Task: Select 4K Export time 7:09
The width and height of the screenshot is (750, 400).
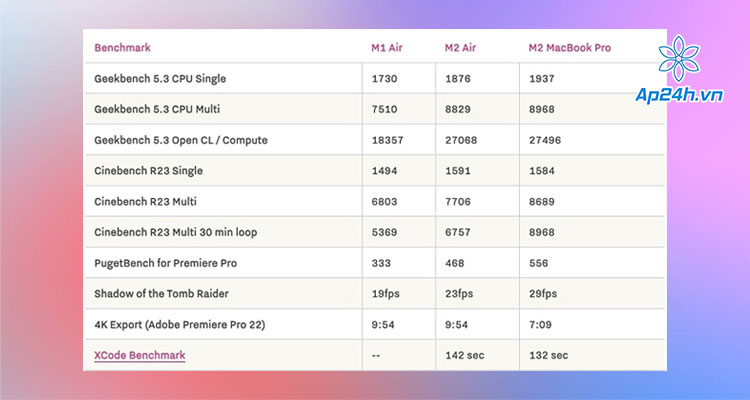Action: click(x=540, y=324)
